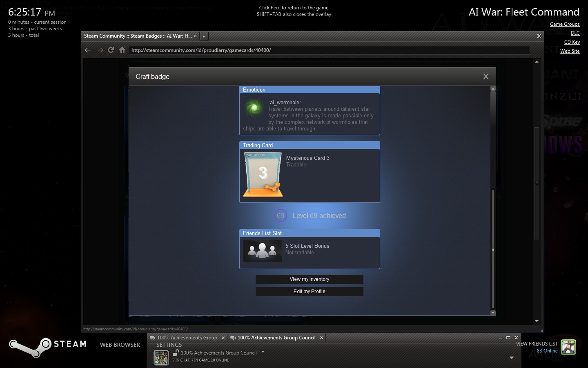Click the web browser address bar
Viewport: 588px width, 368px height.
tap(330, 50)
